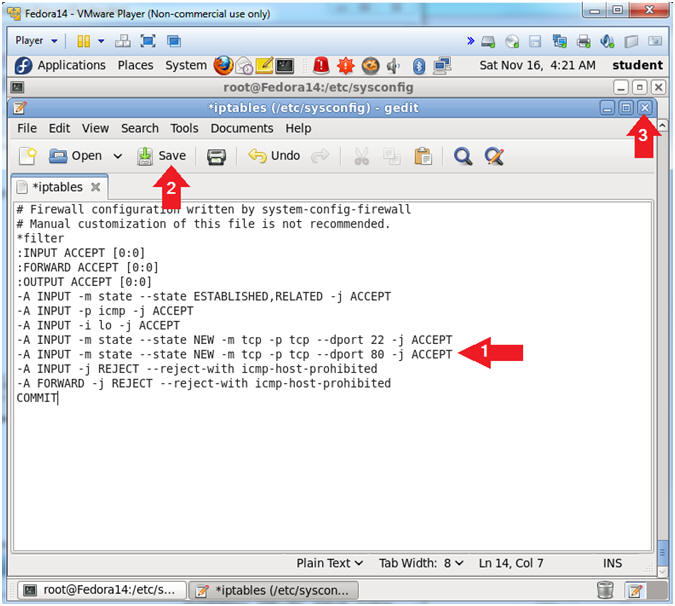The height and width of the screenshot is (606, 675).
Task: Launch the note-taking panel icon
Action: 264,65
